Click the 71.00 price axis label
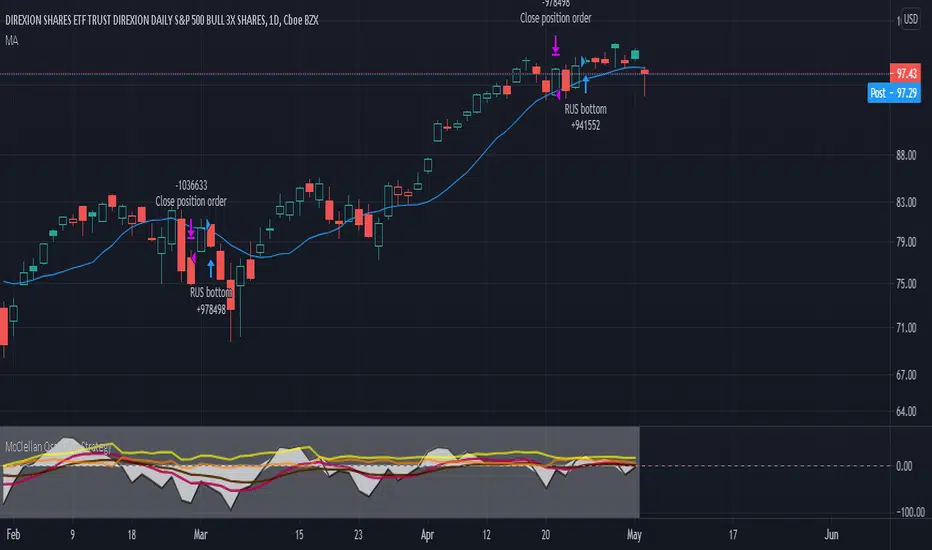 click(x=906, y=328)
